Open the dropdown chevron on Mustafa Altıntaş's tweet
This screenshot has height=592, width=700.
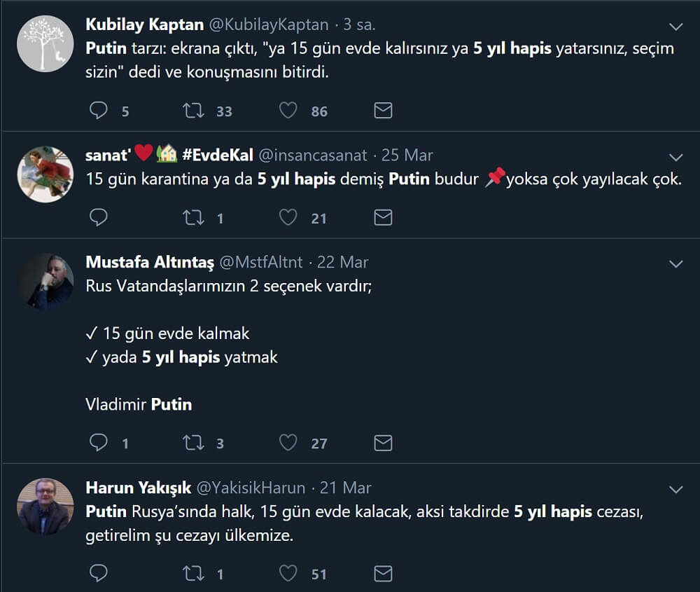click(x=675, y=264)
